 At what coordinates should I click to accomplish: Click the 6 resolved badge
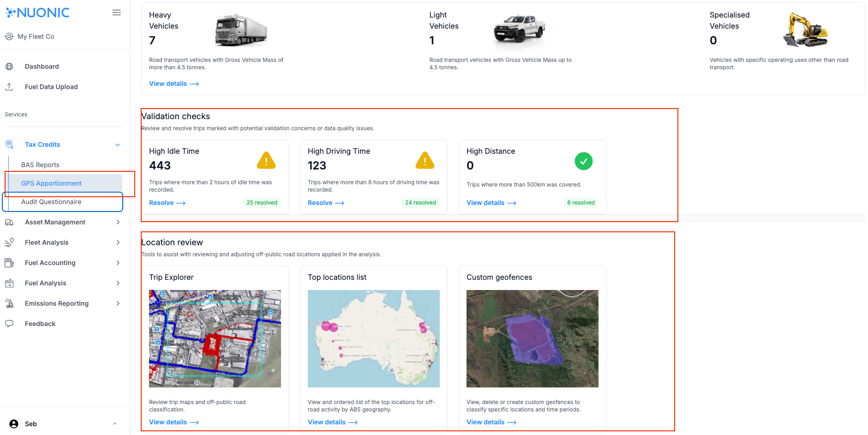pyautogui.click(x=581, y=203)
